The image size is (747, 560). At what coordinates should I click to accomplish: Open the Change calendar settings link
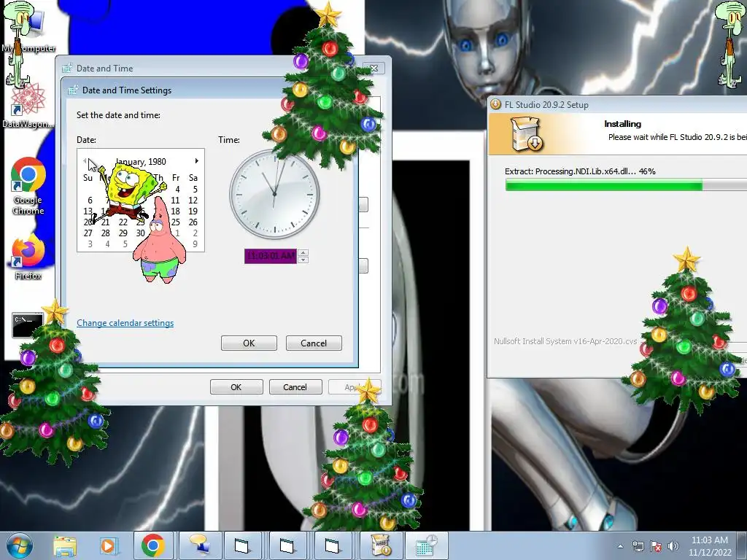coord(125,323)
